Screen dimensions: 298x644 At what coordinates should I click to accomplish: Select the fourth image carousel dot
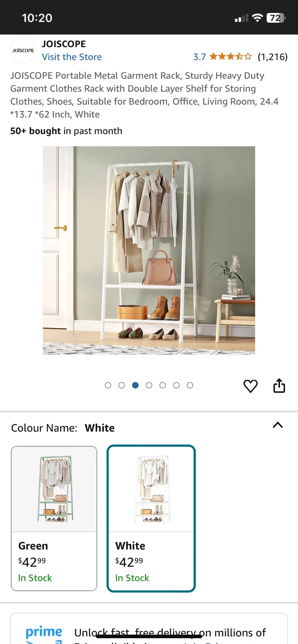(x=149, y=385)
